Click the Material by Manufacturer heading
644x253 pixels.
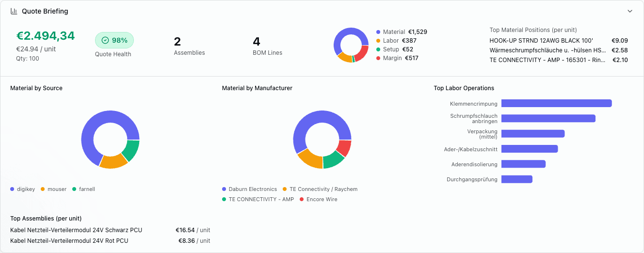[x=257, y=88]
